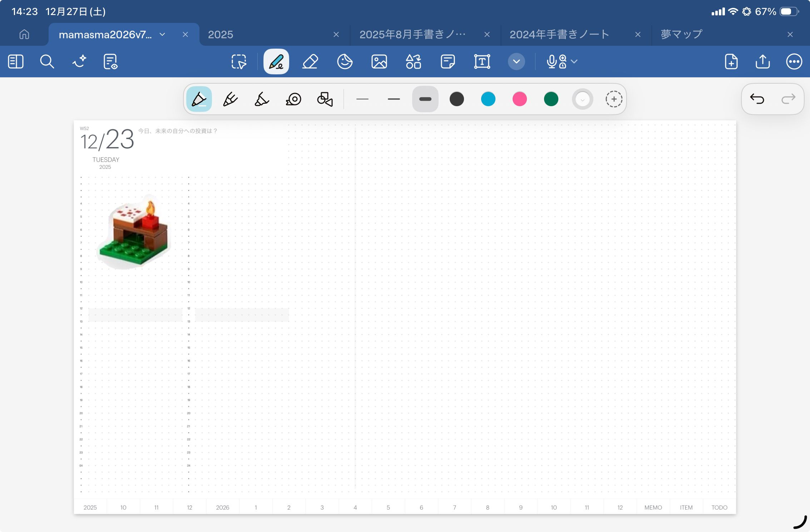Open the audio recording options dropdown
This screenshot has height=532, width=810.
click(x=574, y=61)
